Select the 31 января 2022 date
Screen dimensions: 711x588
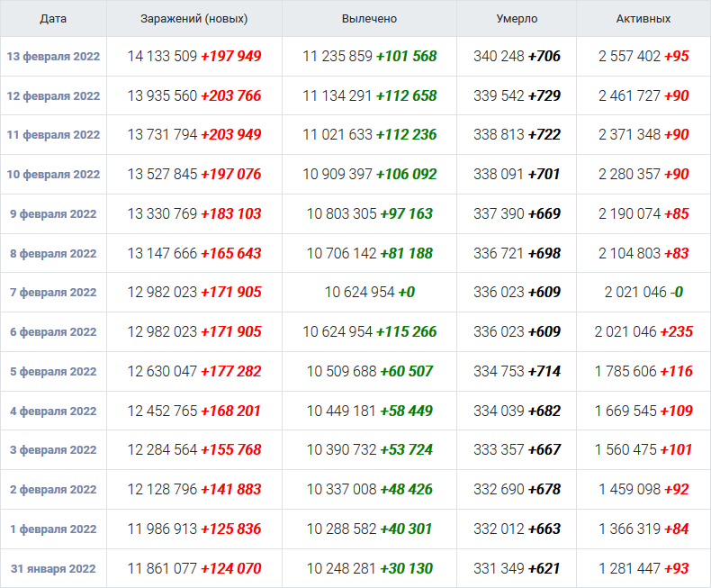click(x=53, y=569)
